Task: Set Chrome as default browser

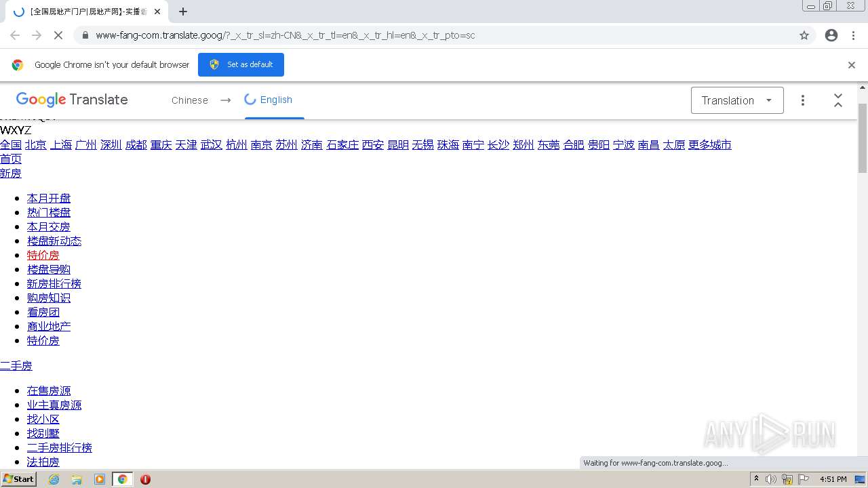Action: coord(241,64)
